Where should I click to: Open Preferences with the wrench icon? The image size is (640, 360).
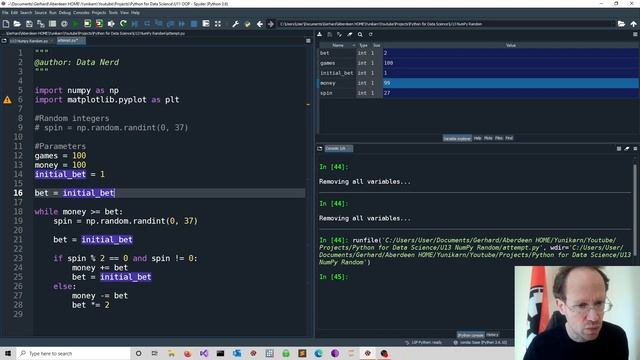[x=236, y=24]
